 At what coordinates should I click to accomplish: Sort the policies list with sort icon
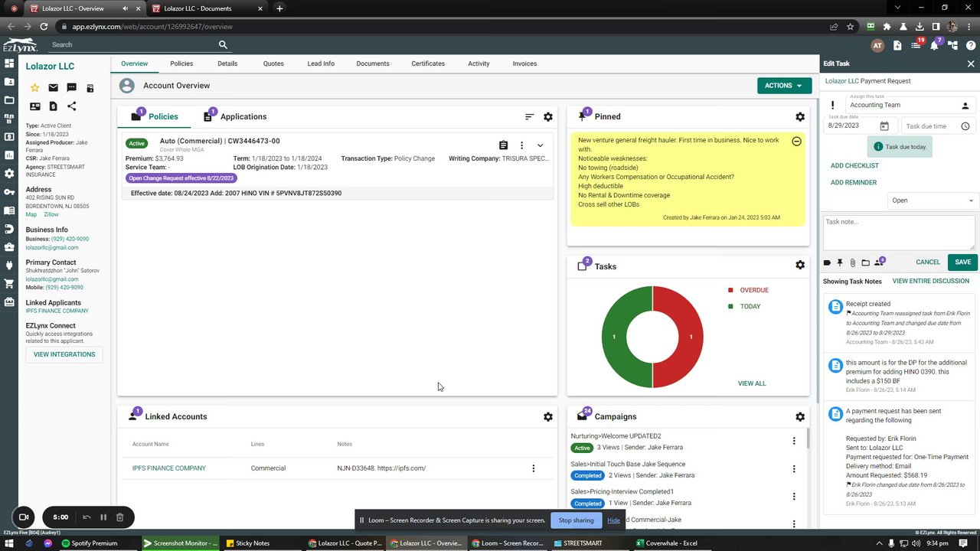(x=529, y=117)
